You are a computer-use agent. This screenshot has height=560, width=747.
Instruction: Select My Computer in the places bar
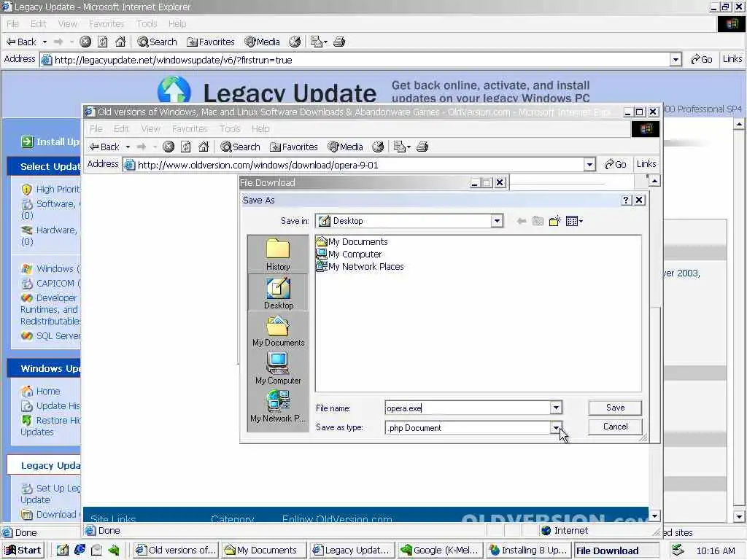click(x=278, y=368)
